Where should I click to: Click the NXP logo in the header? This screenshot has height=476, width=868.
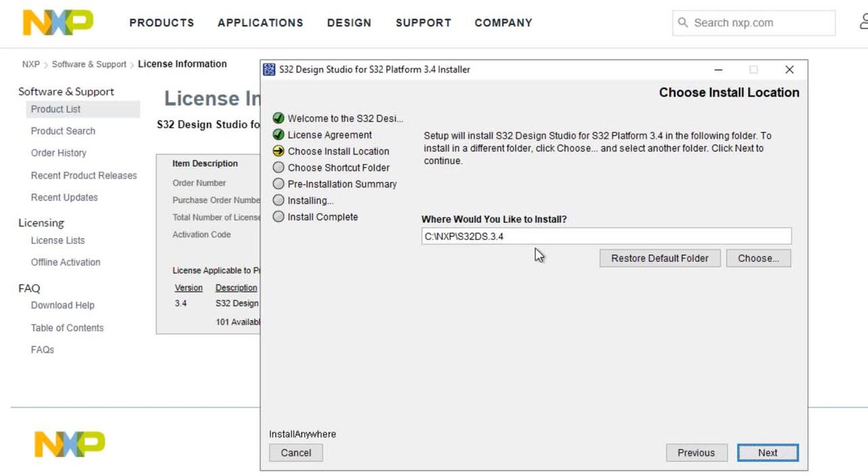click(x=58, y=22)
